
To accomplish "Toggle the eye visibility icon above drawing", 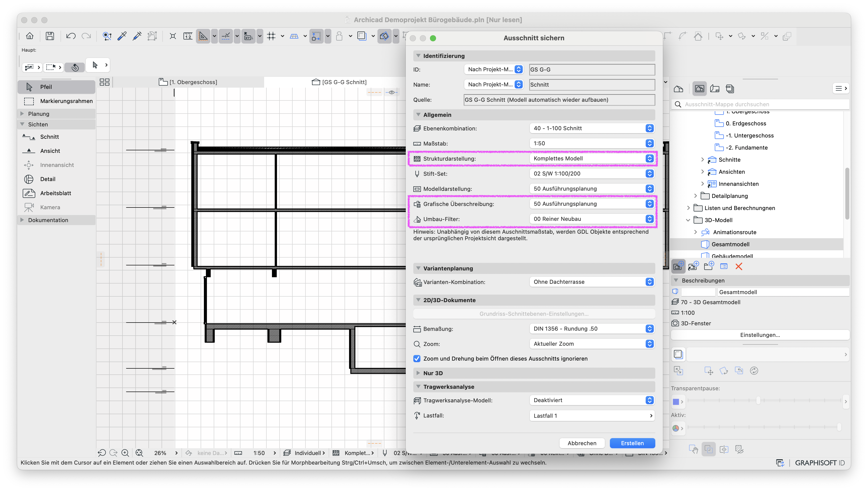I will coord(391,92).
